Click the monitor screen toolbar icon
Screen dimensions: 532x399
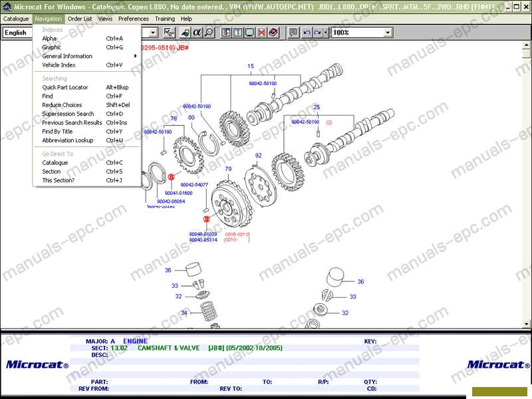[249, 33]
